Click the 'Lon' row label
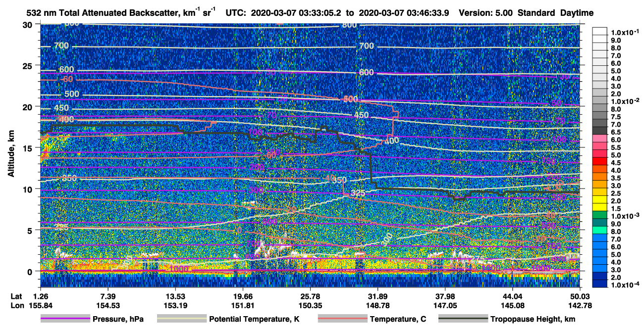 pos(16,305)
